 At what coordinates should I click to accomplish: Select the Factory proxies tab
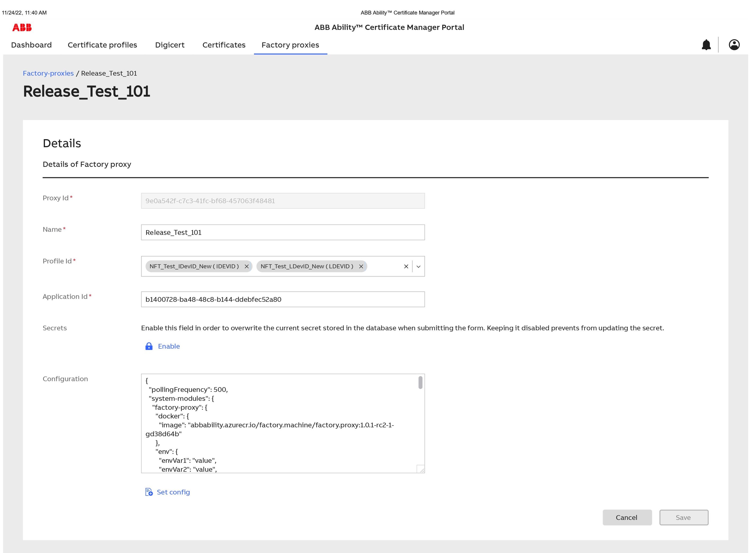tap(290, 45)
